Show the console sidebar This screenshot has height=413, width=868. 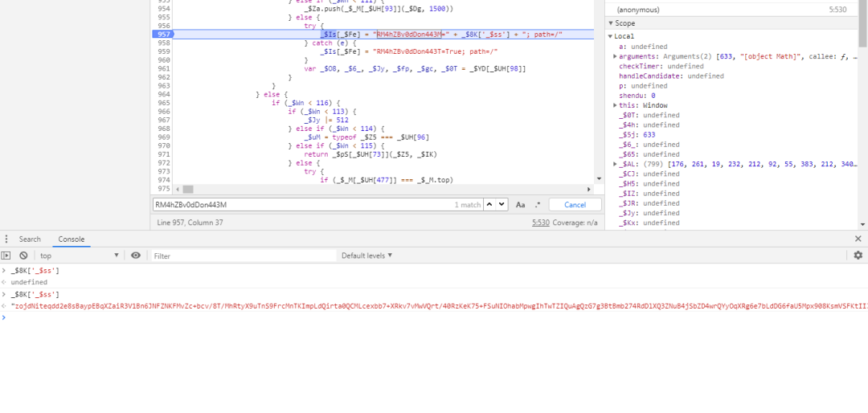(6, 256)
